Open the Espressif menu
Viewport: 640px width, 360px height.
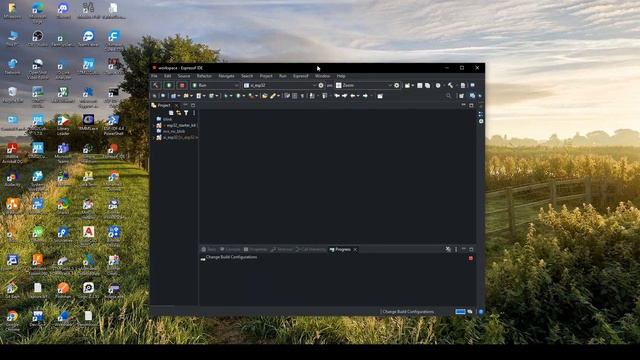click(300, 76)
